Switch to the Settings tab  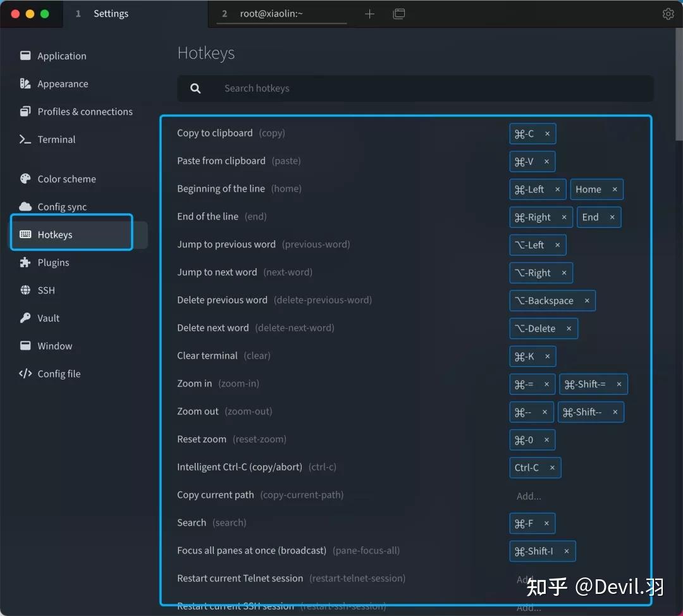(111, 13)
